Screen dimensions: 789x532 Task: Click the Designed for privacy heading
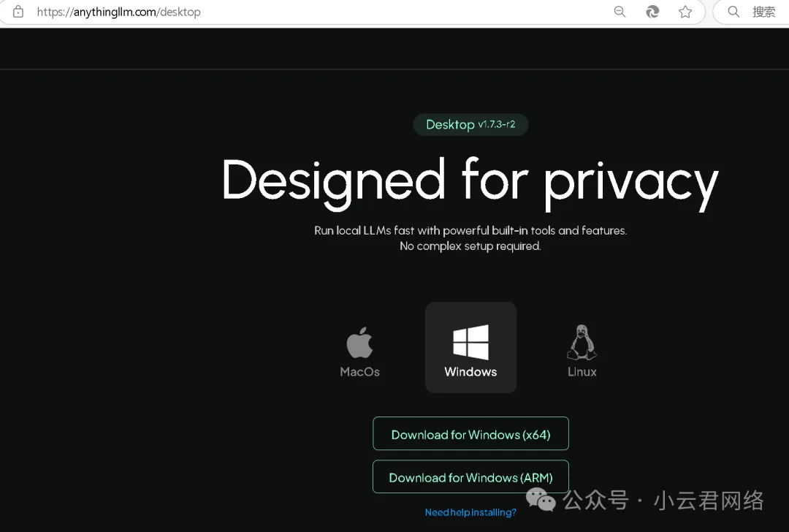tap(470, 180)
